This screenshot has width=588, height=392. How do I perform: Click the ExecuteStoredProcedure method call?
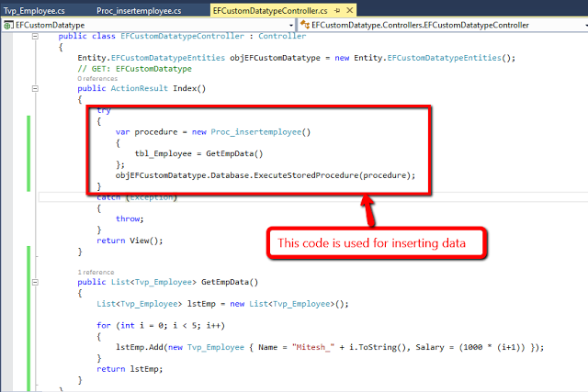[306, 175]
